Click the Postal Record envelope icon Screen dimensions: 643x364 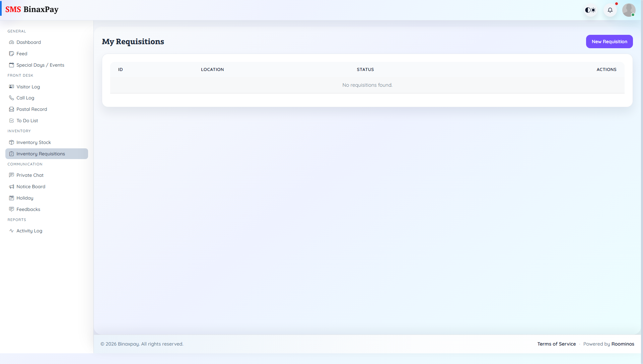[12, 109]
